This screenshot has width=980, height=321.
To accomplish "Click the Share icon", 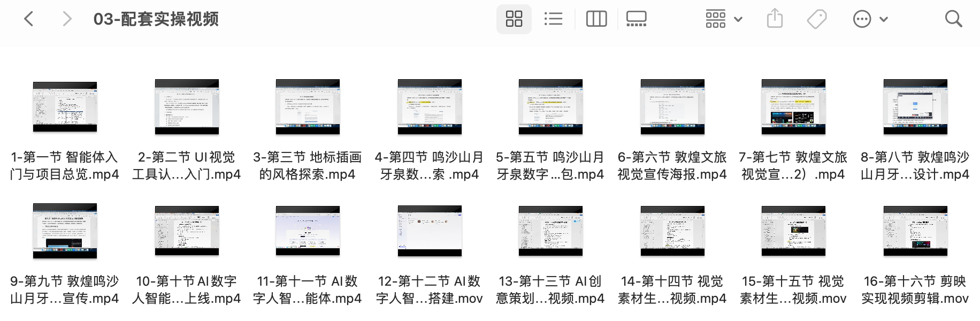I will click(775, 19).
